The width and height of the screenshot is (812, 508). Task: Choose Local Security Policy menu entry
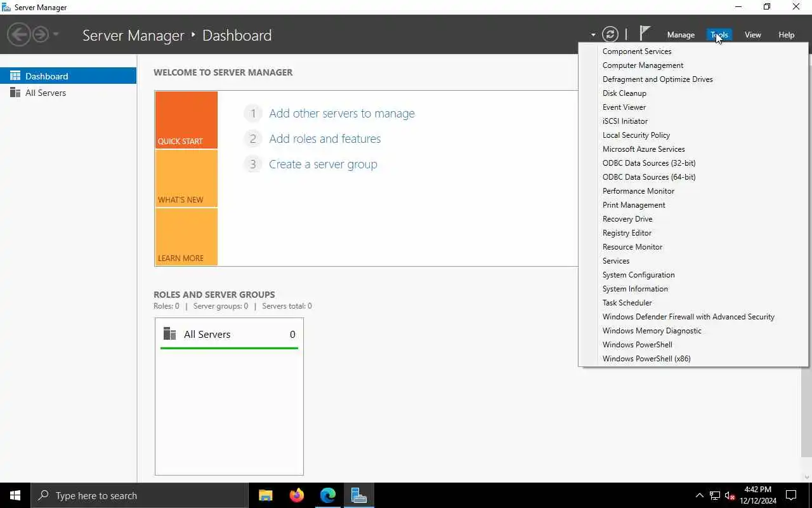coord(693,135)
